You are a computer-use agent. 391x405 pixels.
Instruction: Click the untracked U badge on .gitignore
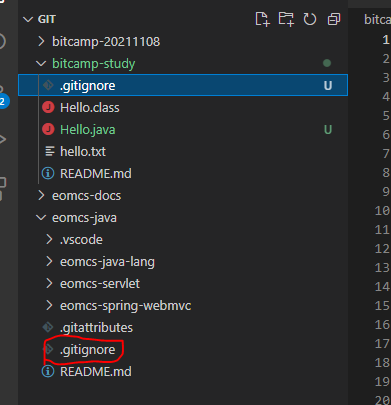coord(328,86)
